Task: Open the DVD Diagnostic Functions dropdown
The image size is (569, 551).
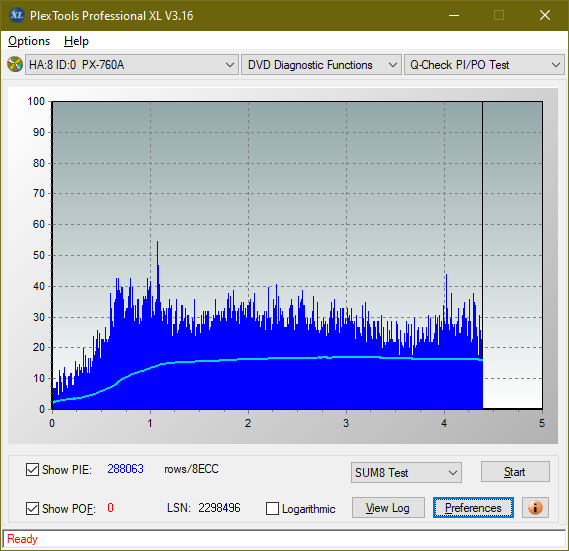Action: pos(321,65)
